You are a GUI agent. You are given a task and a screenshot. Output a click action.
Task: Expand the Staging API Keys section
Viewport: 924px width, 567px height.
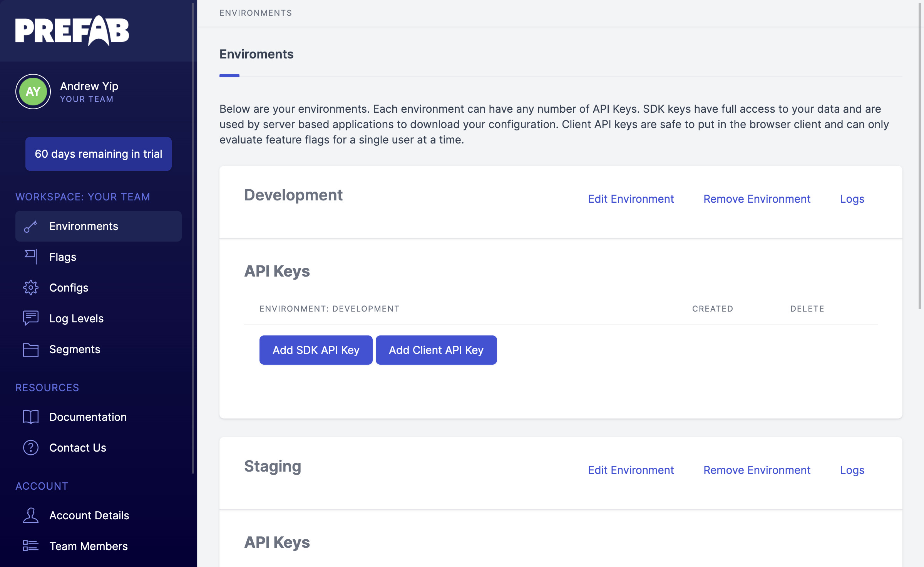276,542
